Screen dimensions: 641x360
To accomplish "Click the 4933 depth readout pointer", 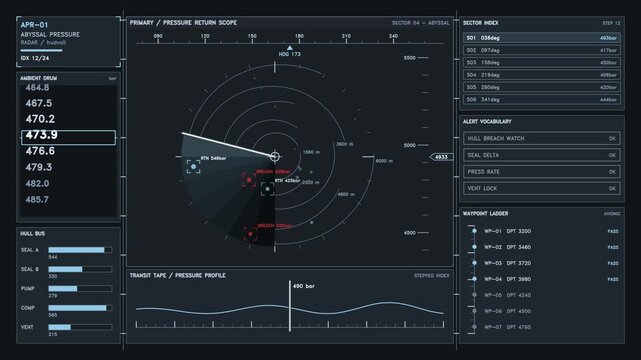I will coord(442,157).
